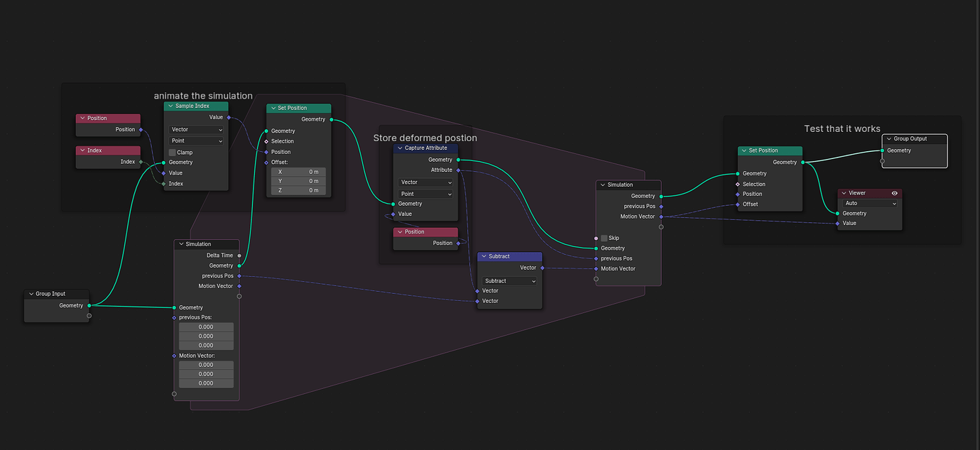Collapse Set Position node in Test frame
This screenshot has height=450, width=980.
click(x=744, y=150)
